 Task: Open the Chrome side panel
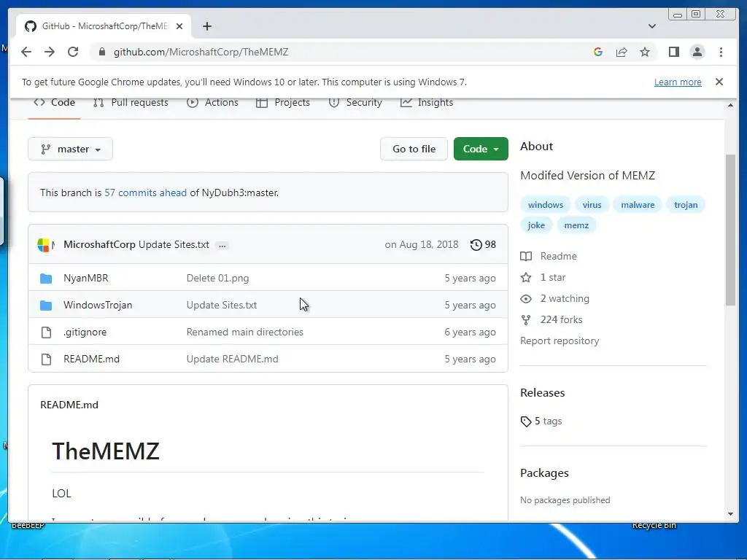click(x=673, y=52)
